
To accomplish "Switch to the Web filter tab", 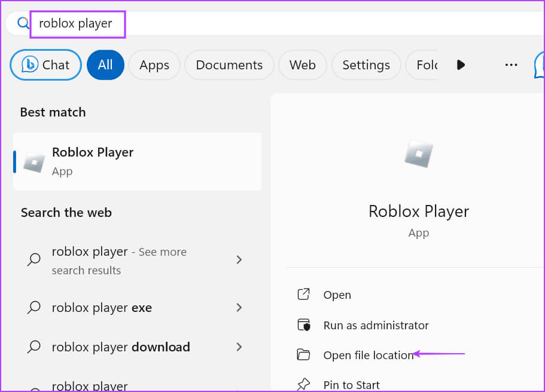I will (302, 65).
